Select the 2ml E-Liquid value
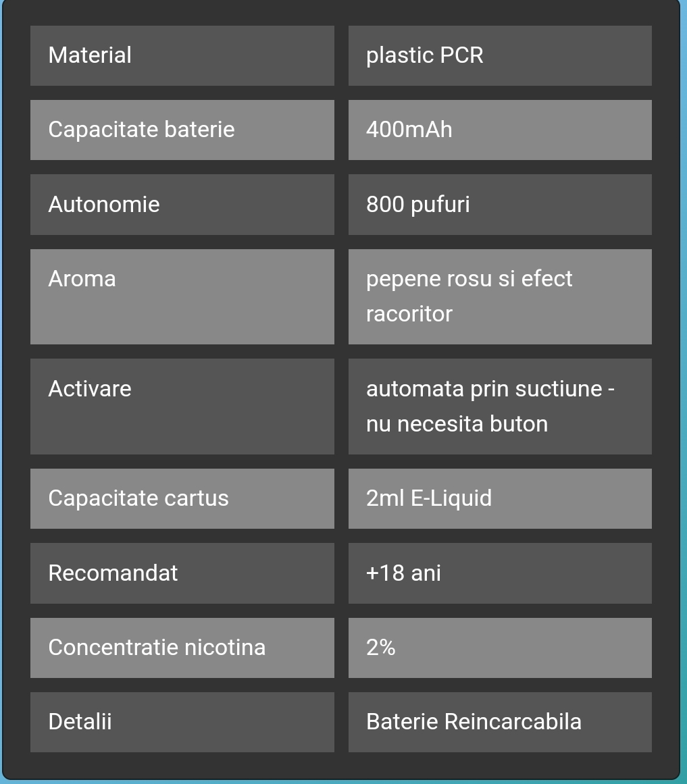Image resolution: width=687 pixels, height=784 pixels. pos(429,498)
